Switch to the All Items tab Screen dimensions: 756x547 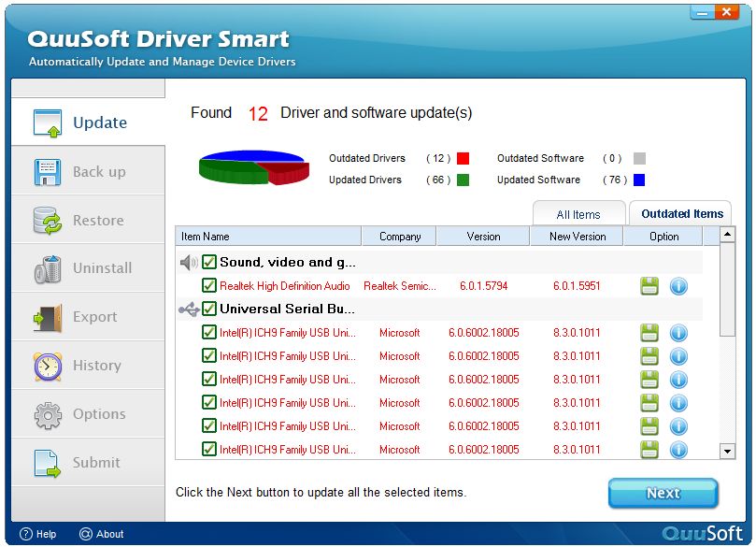578,214
